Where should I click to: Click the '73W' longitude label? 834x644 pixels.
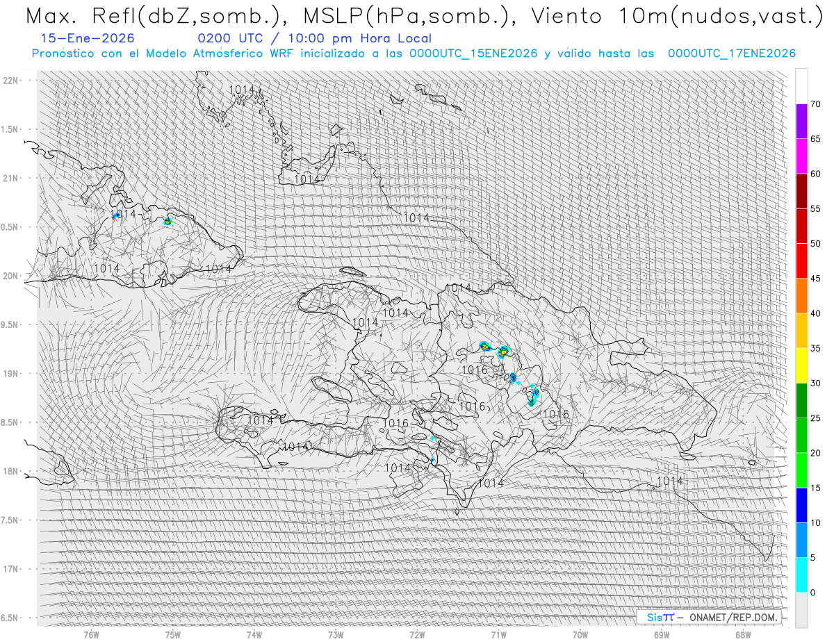[336, 634]
